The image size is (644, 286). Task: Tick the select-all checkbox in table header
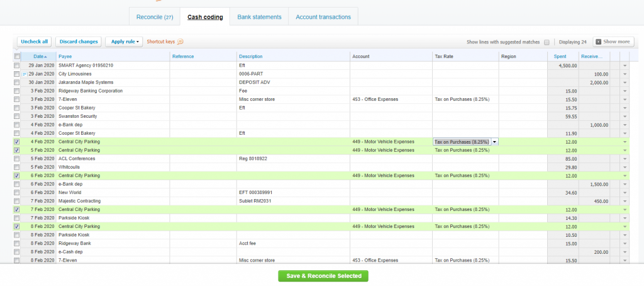click(17, 56)
